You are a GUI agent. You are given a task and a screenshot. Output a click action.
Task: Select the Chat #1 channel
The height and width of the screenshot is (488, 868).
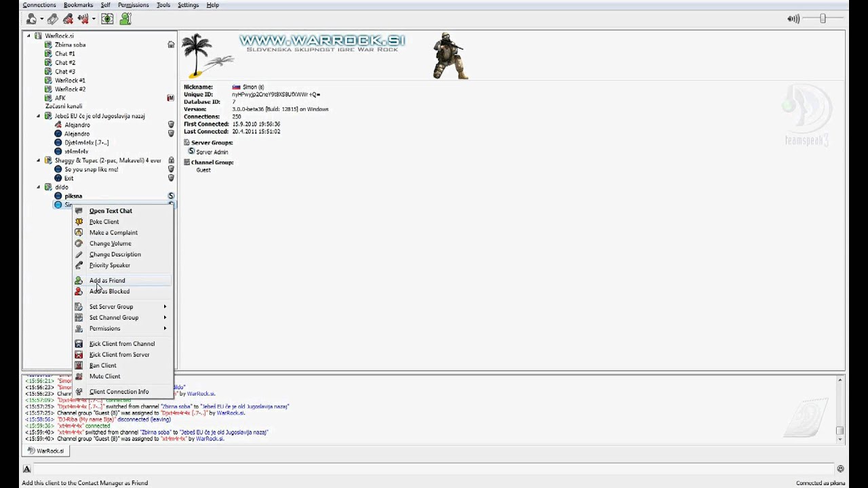[x=65, y=54]
